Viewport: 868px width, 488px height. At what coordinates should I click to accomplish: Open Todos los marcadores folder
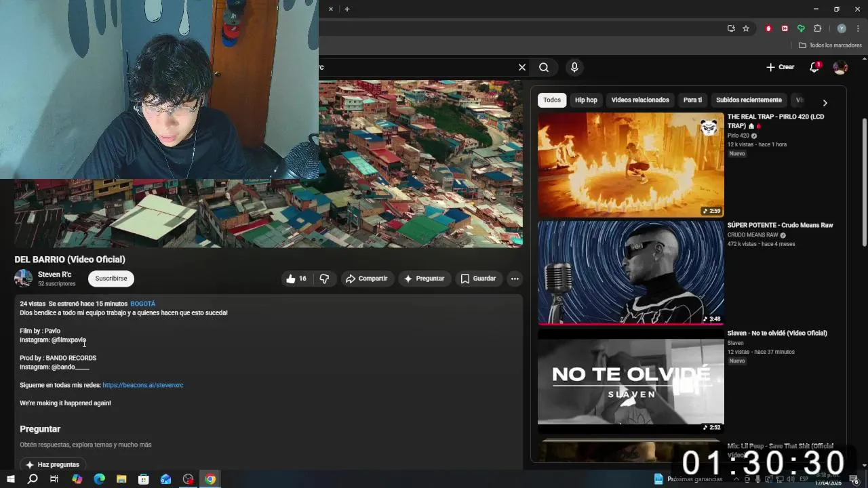pos(830,45)
